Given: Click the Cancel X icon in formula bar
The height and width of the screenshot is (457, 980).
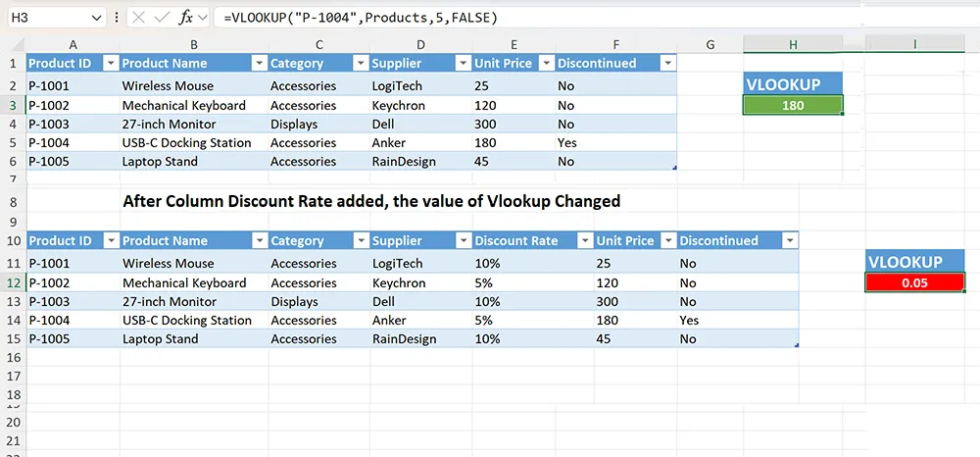Looking at the screenshot, I should point(139,18).
